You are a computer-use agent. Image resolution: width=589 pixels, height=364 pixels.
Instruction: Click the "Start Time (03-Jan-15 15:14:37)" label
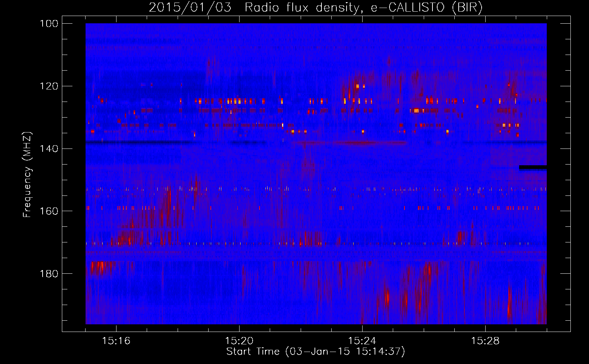tap(316, 352)
